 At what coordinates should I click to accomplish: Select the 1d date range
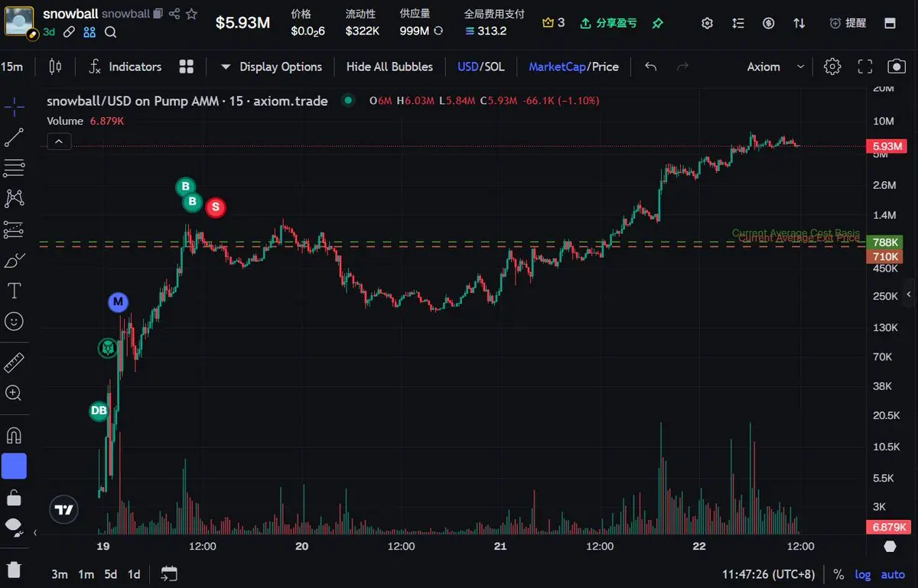134,574
